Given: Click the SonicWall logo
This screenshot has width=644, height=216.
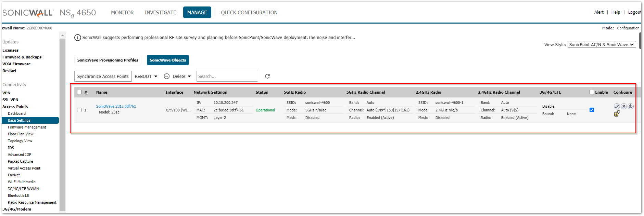Looking at the screenshot, I should [x=28, y=13].
